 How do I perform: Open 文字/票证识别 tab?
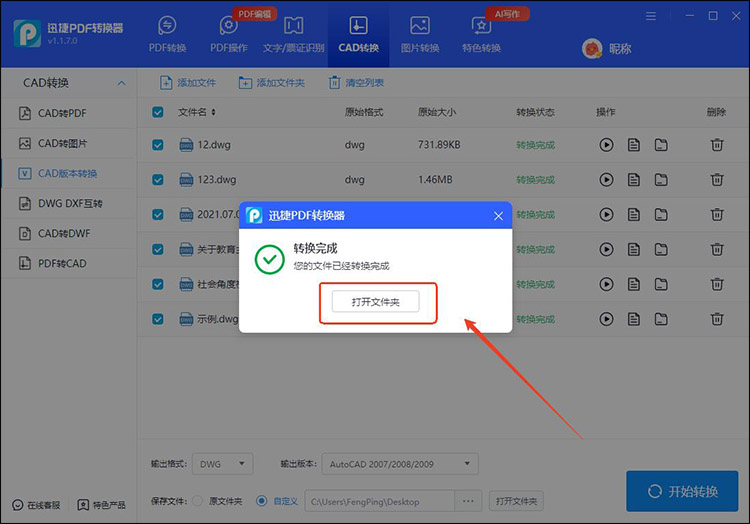(293, 34)
